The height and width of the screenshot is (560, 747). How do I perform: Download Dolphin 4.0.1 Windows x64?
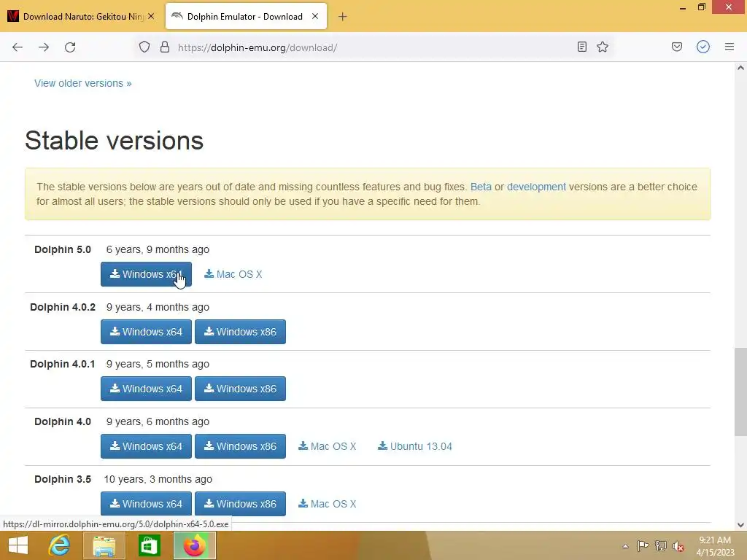click(146, 389)
